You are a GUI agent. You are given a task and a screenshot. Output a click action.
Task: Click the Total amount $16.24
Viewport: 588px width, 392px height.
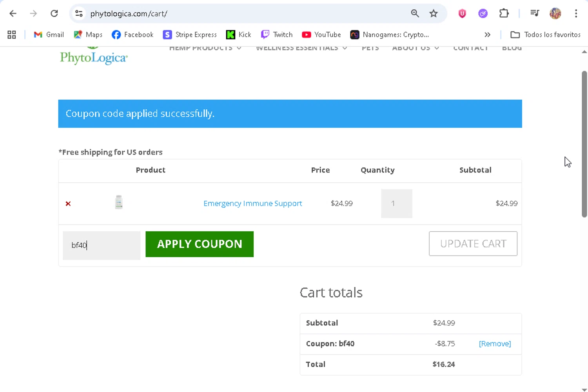[x=444, y=364]
